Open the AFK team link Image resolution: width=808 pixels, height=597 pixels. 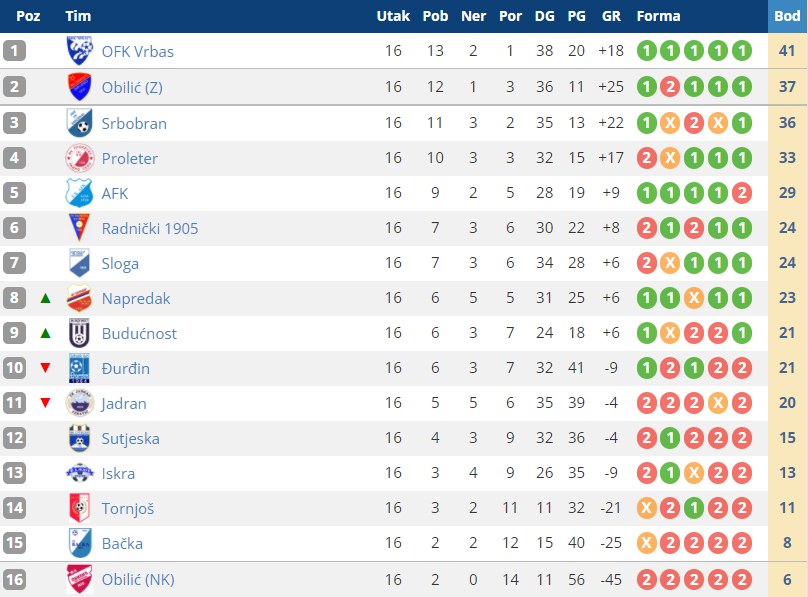(115, 193)
